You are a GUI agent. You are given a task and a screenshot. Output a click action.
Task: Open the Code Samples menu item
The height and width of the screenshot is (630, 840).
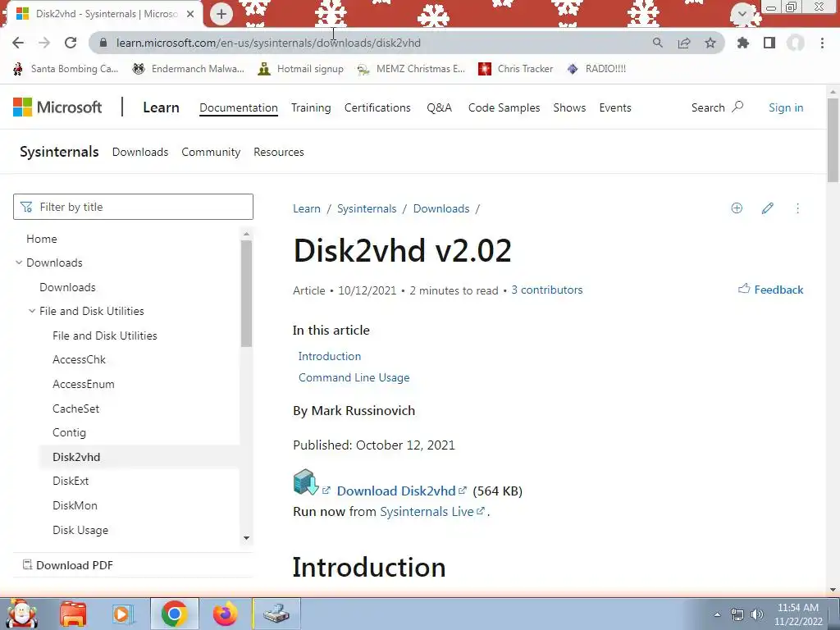click(504, 107)
